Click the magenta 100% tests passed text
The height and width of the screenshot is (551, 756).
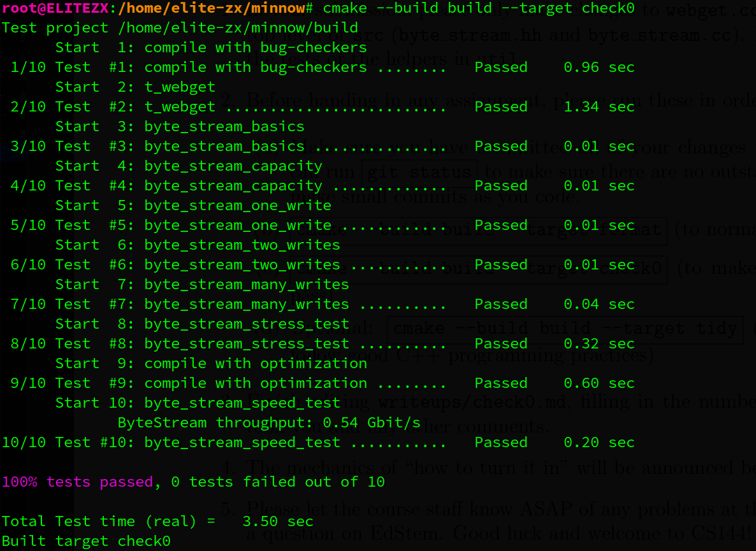click(77, 482)
